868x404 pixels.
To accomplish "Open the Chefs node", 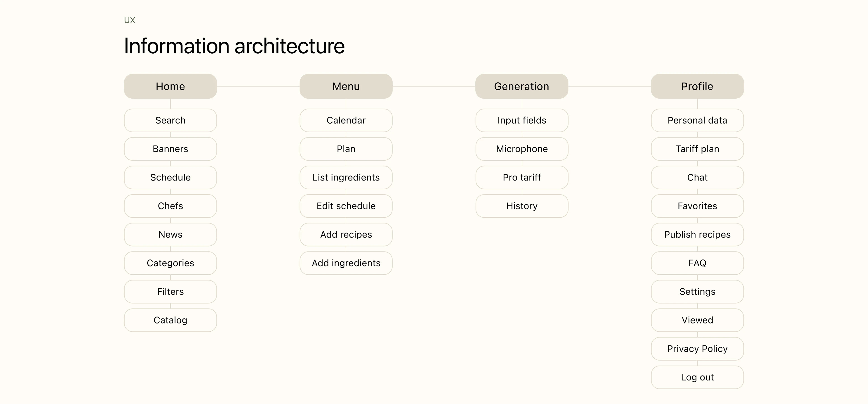I will point(170,206).
